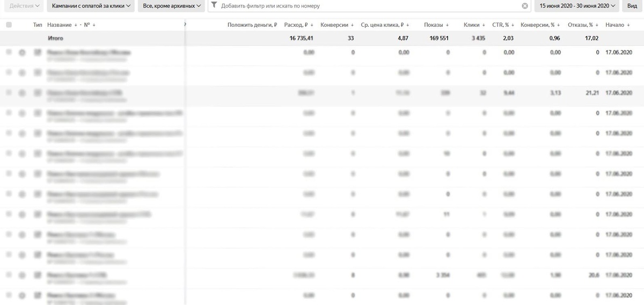The image size is (644, 305).
Task: Click the total bounce rate 17,02
Action: pyautogui.click(x=592, y=39)
